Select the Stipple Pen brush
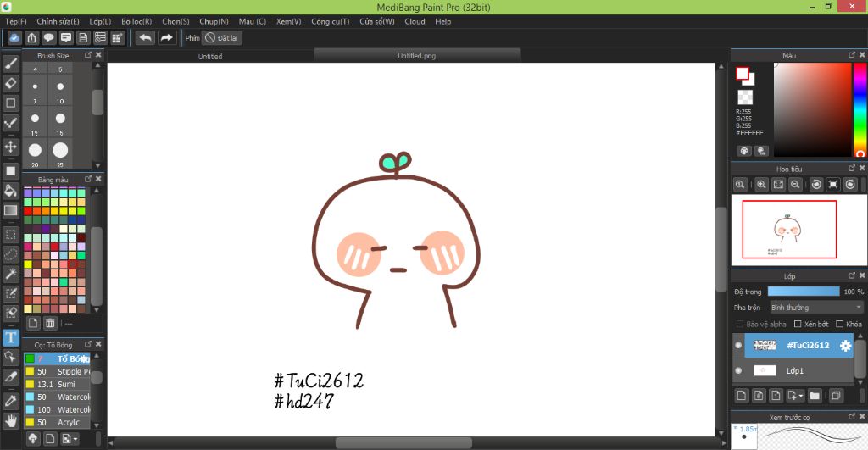 click(x=57, y=371)
